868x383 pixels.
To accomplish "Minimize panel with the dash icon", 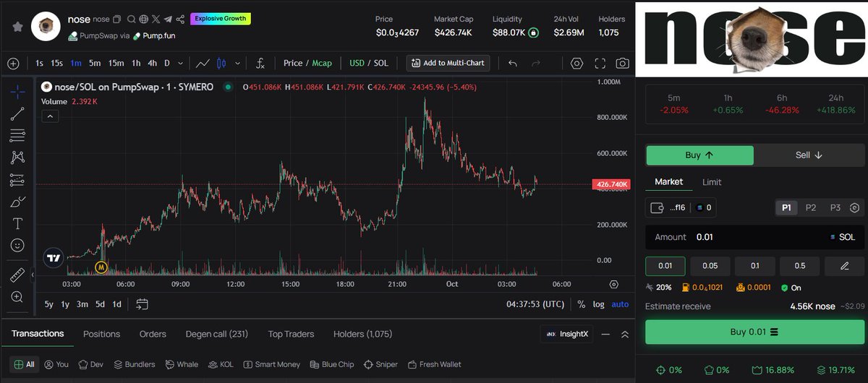I will click(x=605, y=335).
